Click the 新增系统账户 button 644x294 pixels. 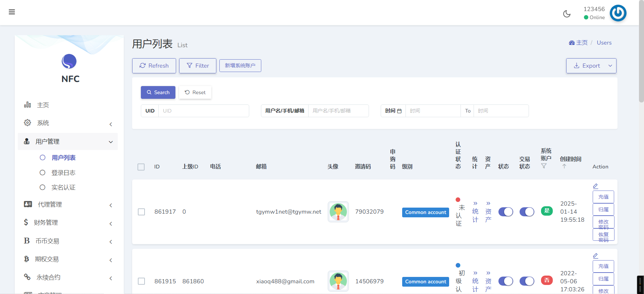coord(240,66)
